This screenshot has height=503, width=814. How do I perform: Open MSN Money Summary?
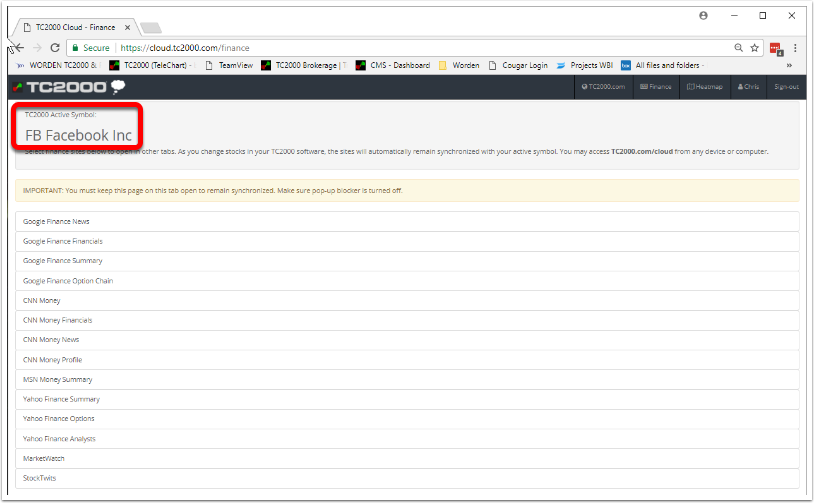click(407, 379)
